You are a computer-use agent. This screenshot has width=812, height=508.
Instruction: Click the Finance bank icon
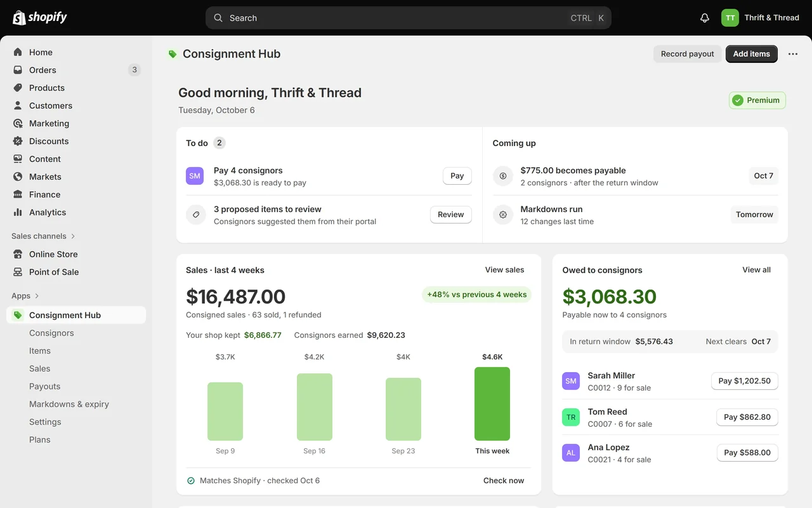coord(18,194)
